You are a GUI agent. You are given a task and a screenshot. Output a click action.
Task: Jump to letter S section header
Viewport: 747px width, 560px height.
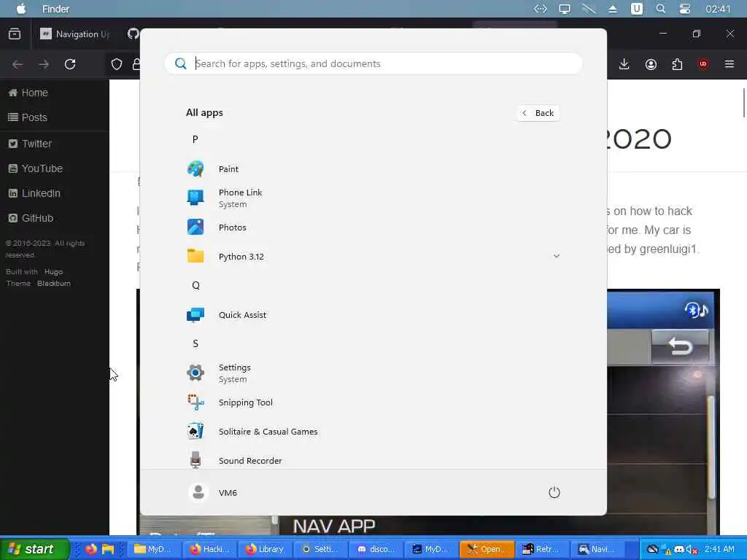tap(196, 344)
